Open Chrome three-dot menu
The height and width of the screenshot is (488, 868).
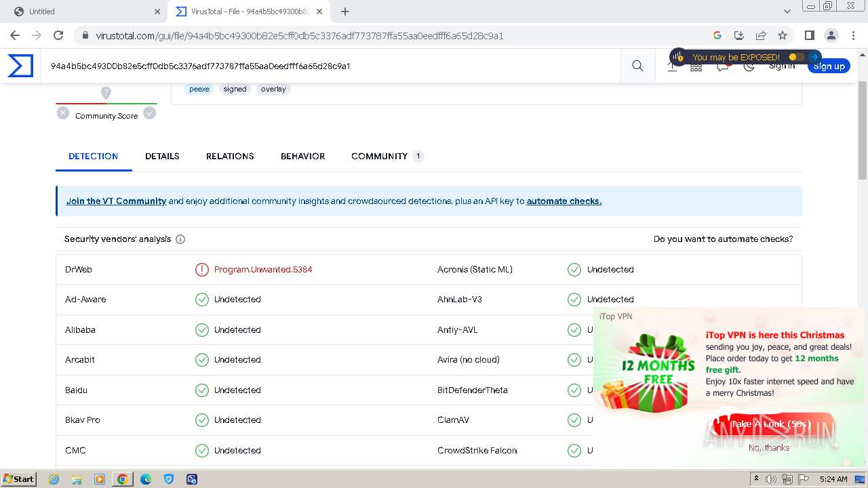pos(853,35)
